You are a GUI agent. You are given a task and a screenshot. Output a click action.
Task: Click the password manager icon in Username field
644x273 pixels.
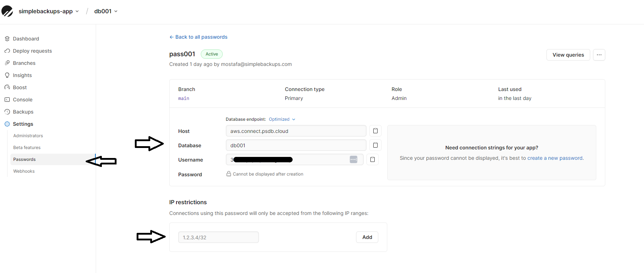point(353,159)
